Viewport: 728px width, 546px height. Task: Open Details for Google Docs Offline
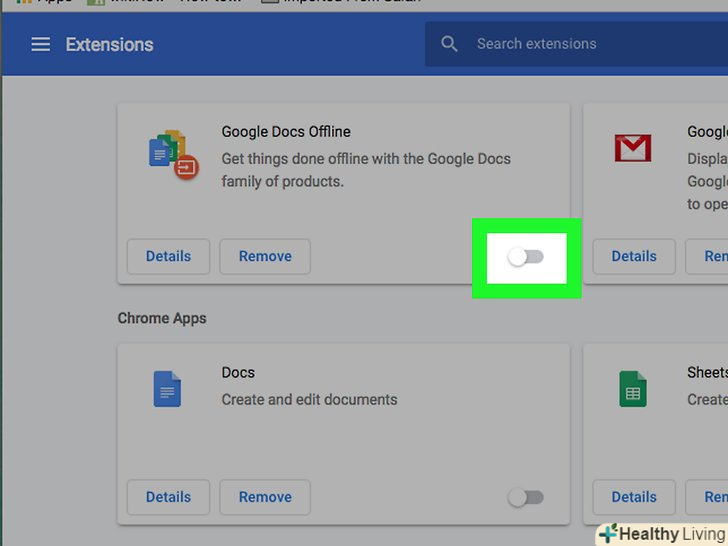click(x=169, y=256)
